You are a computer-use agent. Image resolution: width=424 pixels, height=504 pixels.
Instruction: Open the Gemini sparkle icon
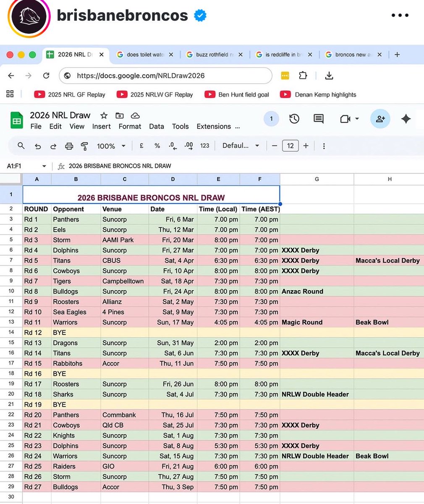point(406,119)
